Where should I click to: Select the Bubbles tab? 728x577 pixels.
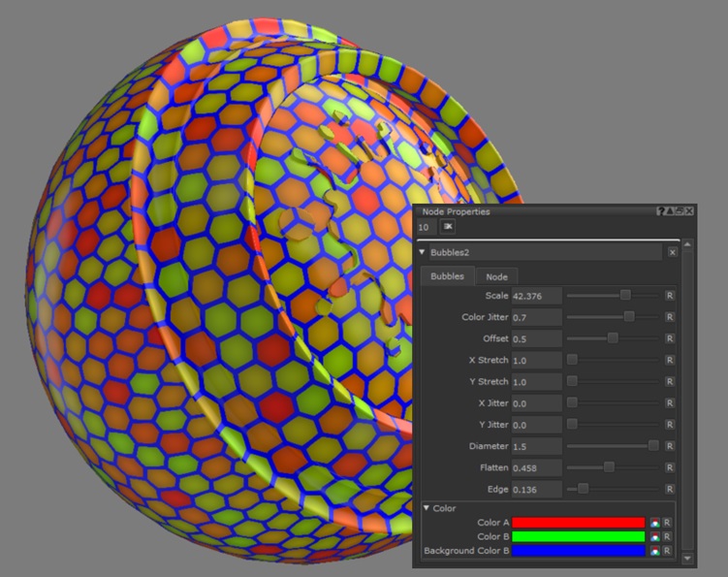click(447, 276)
